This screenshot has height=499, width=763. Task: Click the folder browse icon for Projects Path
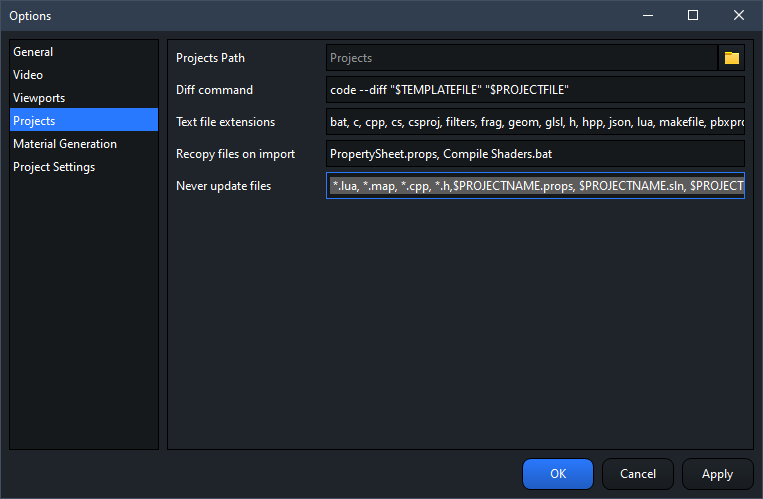732,58
